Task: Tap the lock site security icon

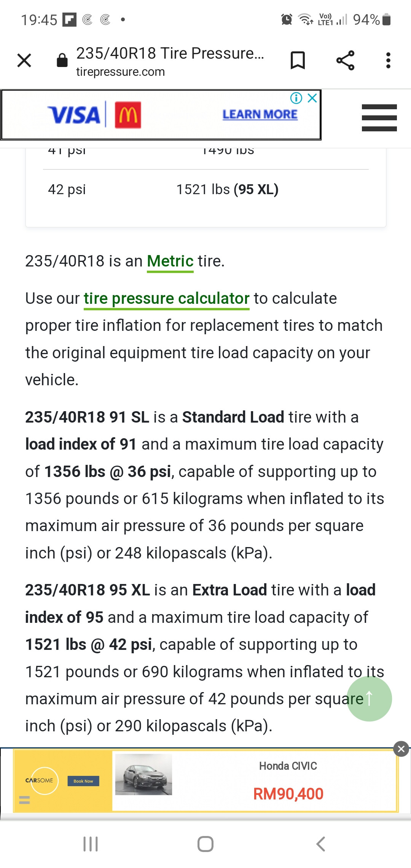Action: tap(62, 60)
